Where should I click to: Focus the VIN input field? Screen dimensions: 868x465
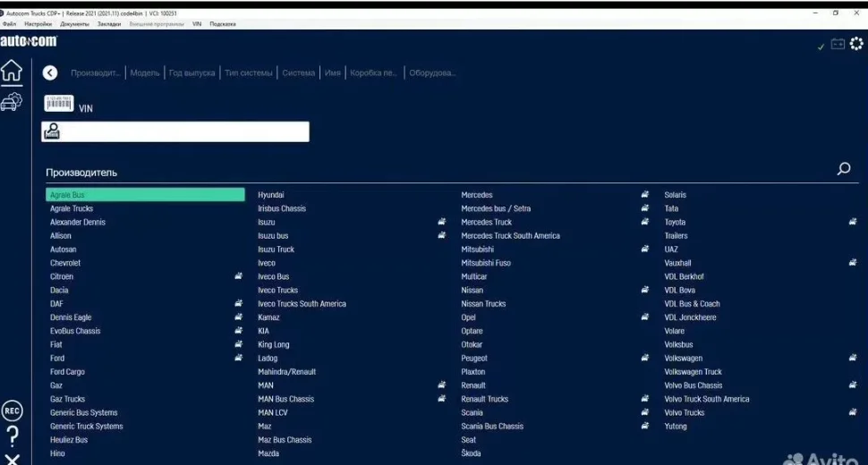pyautogui.click(x=174, y=131)
